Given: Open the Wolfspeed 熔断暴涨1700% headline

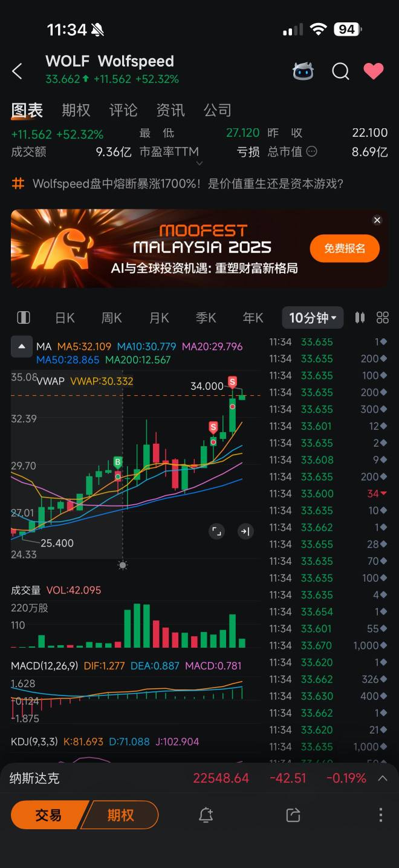Looking at the screenshot, I should pos(188,183).
